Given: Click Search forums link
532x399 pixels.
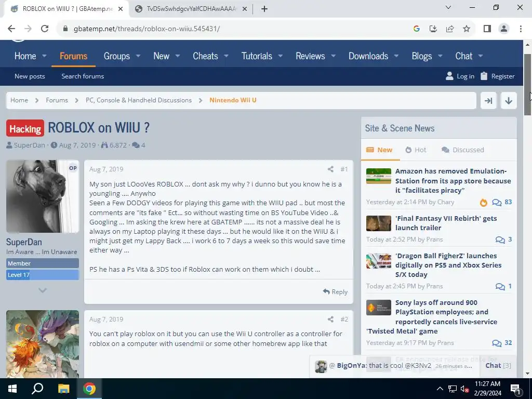Looking at the screenshot, I should click(83, 76).
